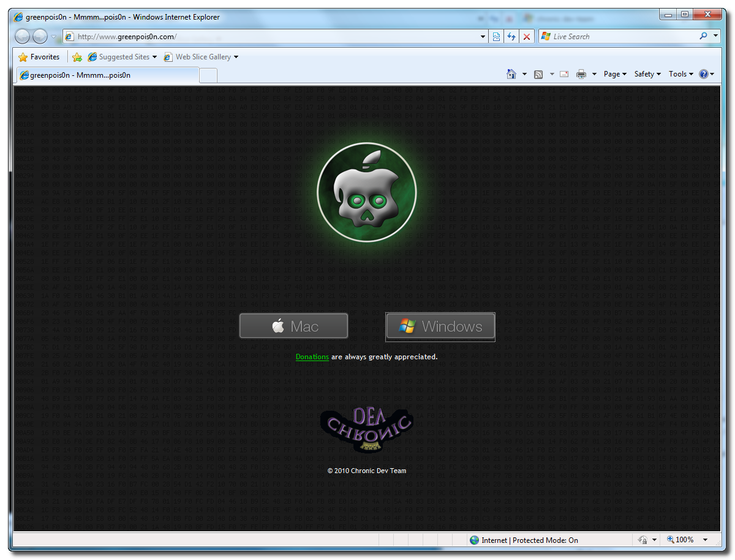Select the greenpois0n browser tab

107,75
